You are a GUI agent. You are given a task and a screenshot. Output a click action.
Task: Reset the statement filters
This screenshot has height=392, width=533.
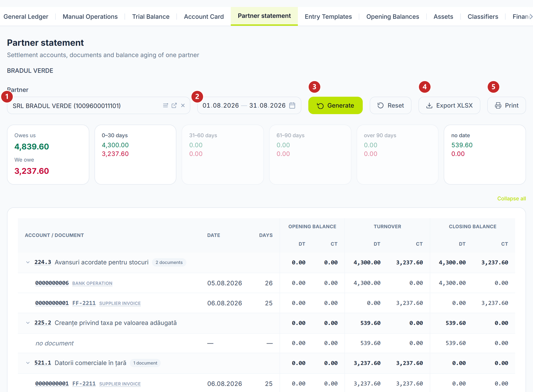pos(391,106)
